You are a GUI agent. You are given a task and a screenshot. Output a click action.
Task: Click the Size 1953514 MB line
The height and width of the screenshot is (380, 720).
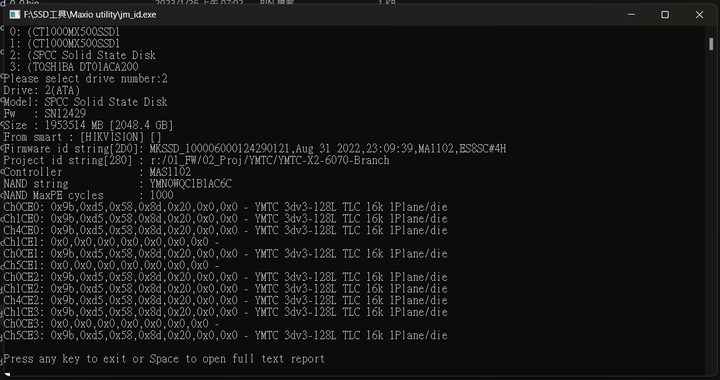tap(88, 125)
